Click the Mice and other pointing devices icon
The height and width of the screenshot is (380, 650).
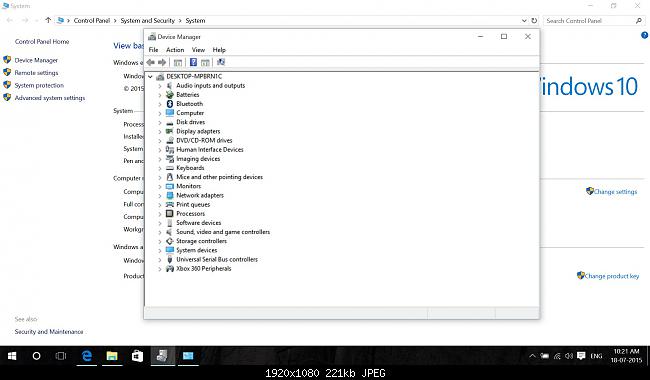point(170,177)
